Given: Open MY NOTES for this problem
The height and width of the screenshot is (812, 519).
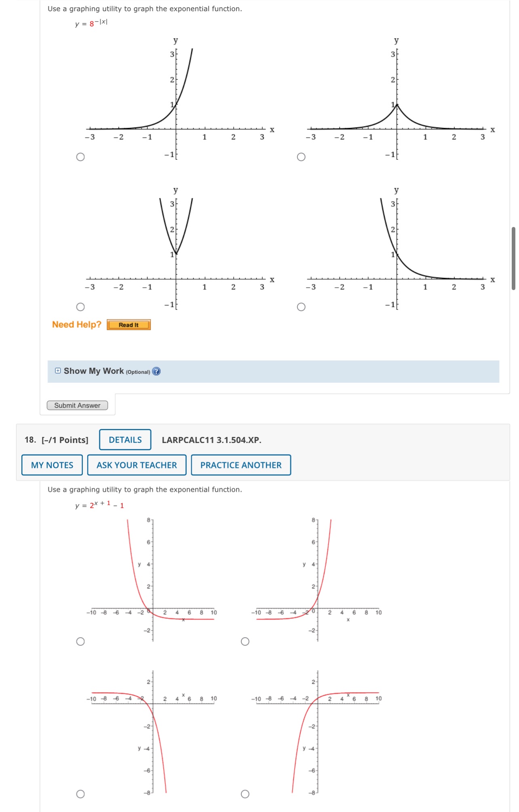Looking at the screenshot, I should (x=53, y=465).
